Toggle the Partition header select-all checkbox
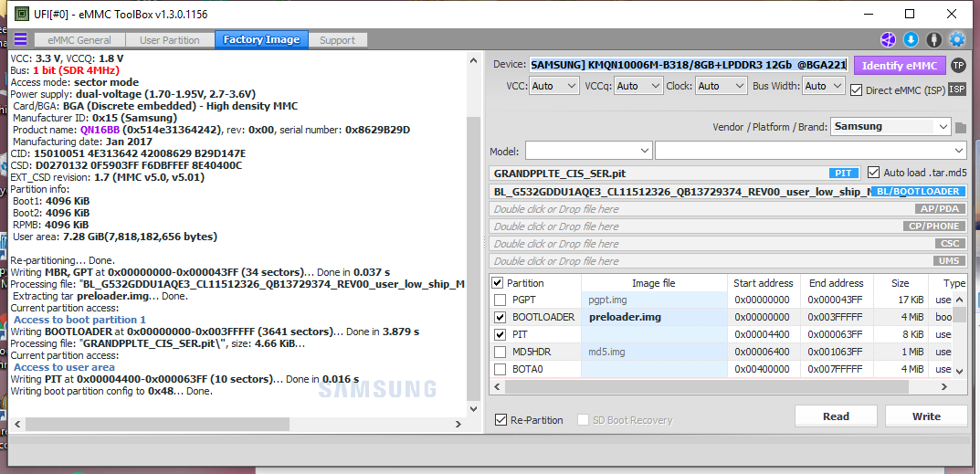The image size is (980, 474). pyautogui.click(x=498, y=282)
